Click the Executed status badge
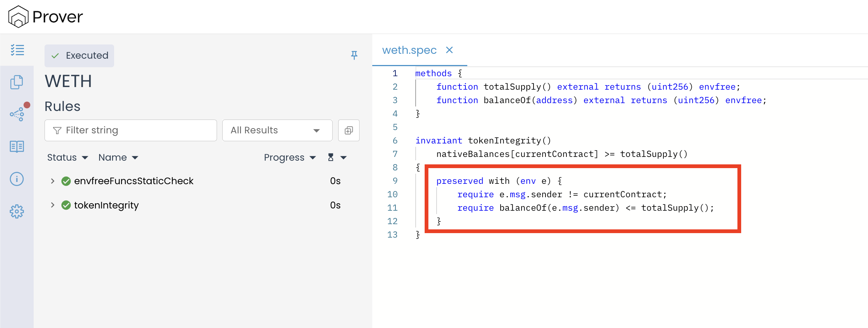The image size is (868, 328). coord(79,56)
